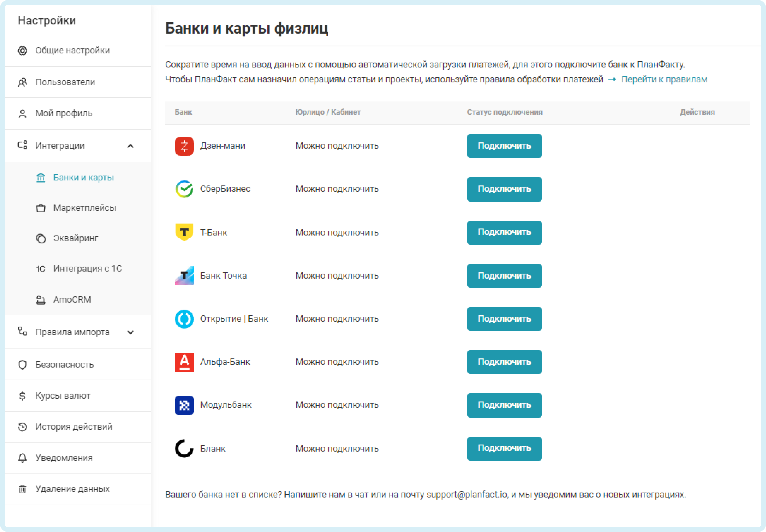The width and height of the screenshot is (766, 532).
Task: Open Интеграция с 1С page
Action: pyautogui.click(x=78, y=269)
